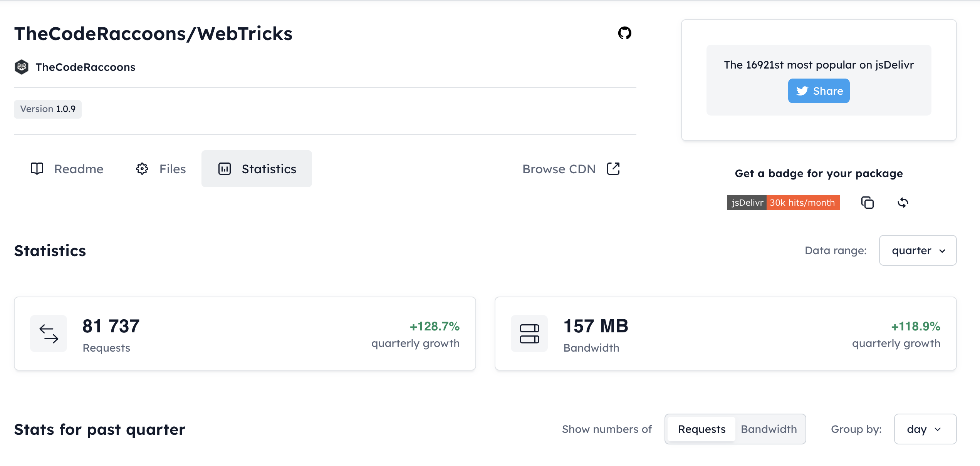Screen dimensions: 980x466
Task: Click the badge refresh arrows icon
Action: click(x=903, y=203)
